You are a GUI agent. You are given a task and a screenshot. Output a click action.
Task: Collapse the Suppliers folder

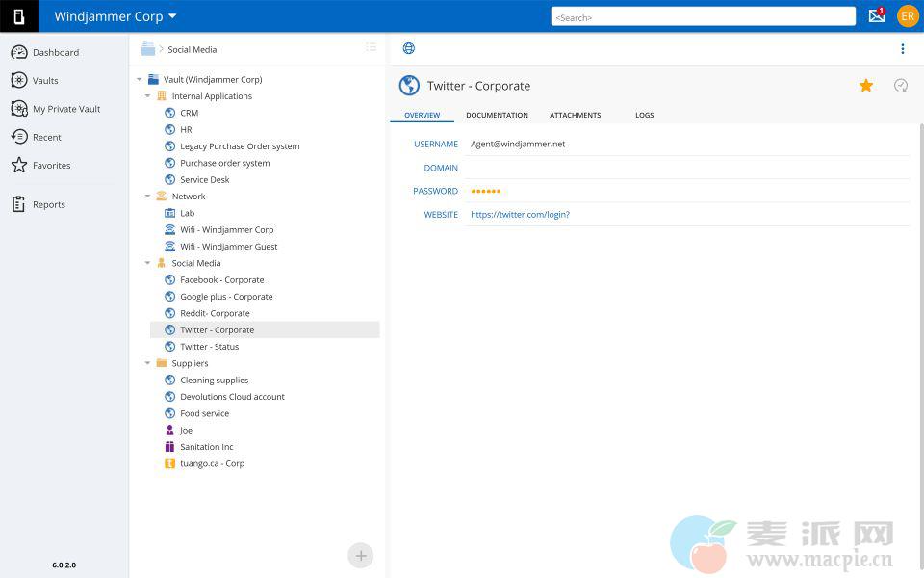pyautogui.click(x=148, y=363)
